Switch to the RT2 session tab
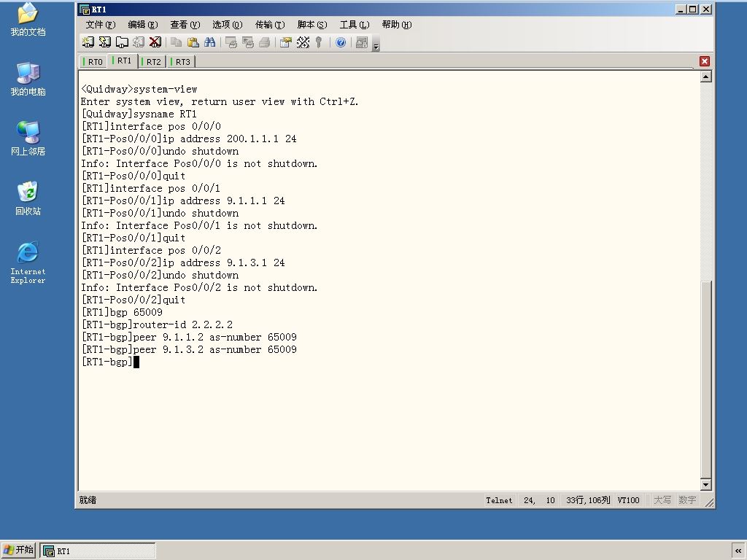Image resolution: width=747 pixels, height=560 pixels. (x=152, y=62)
